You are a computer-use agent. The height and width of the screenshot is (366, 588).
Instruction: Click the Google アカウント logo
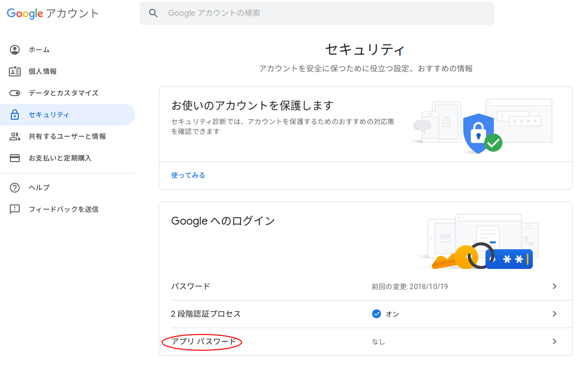53,13
